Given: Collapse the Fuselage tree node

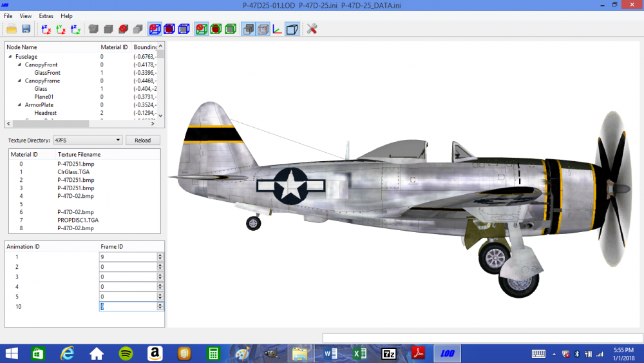Looking at the screenshot, I should (10, 56).
